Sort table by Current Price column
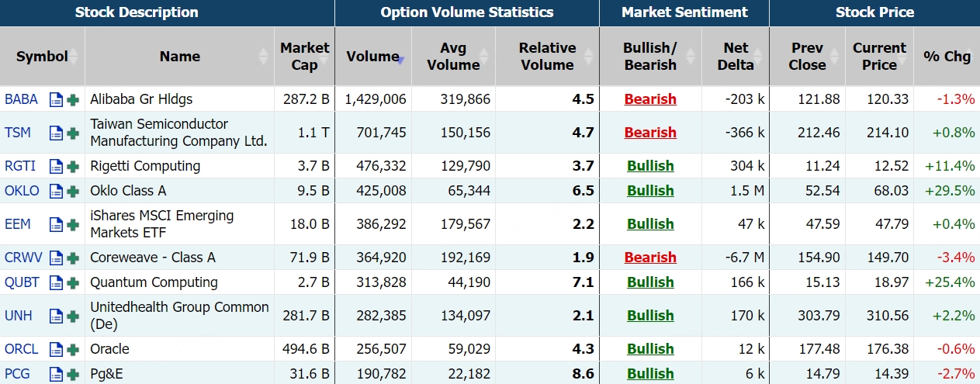Viewport: 980px width, 384px height. click(879, 57)
